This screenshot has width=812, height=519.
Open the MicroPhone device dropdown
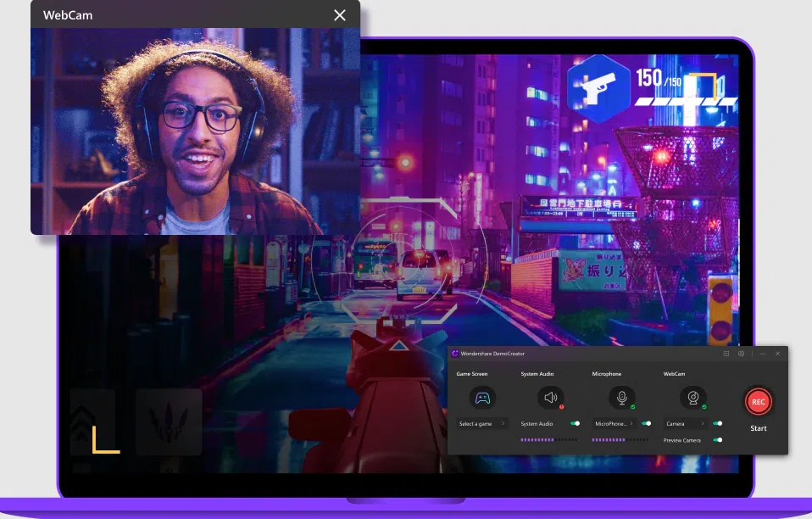click(615, 423)
